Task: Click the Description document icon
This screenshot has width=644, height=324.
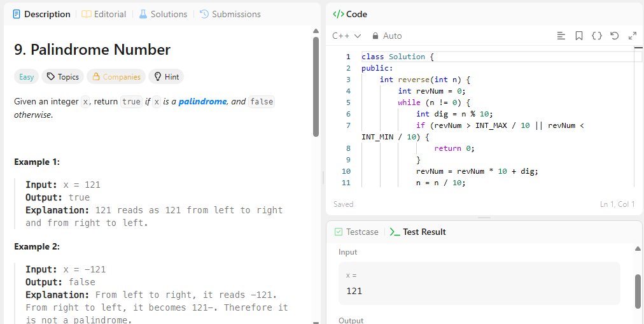Action: click(x=17, y=14)
